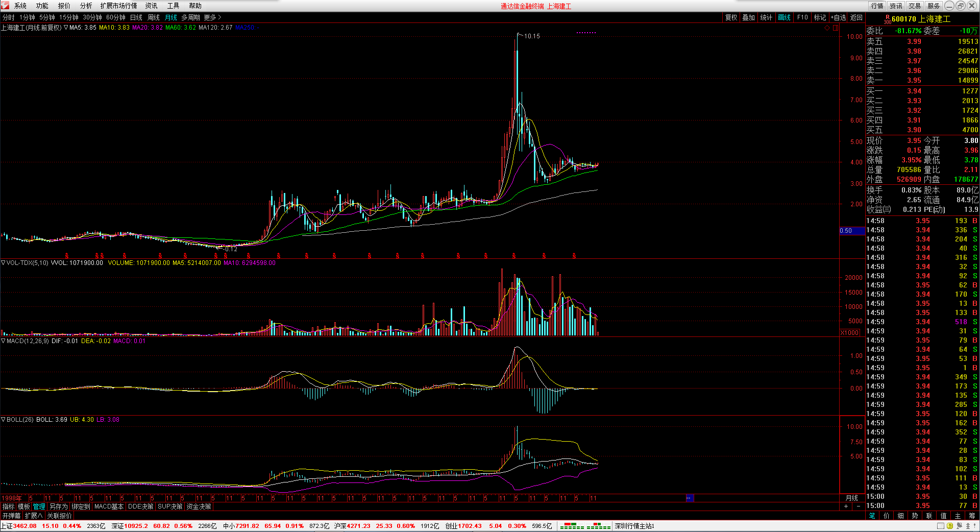Expand the 扩展 panel at the bottom
The image size is (980, 532).
[34, 516]
